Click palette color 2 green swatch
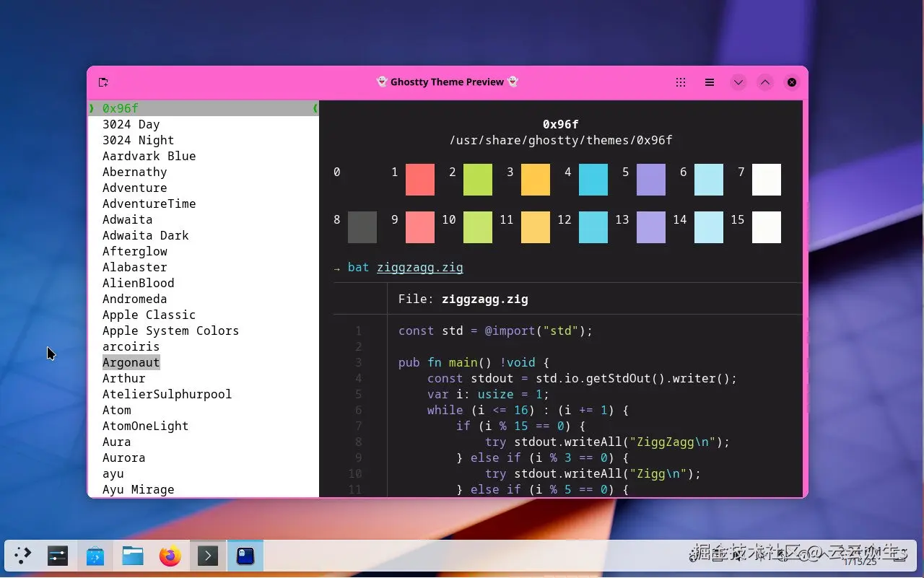 coord(478,180)
